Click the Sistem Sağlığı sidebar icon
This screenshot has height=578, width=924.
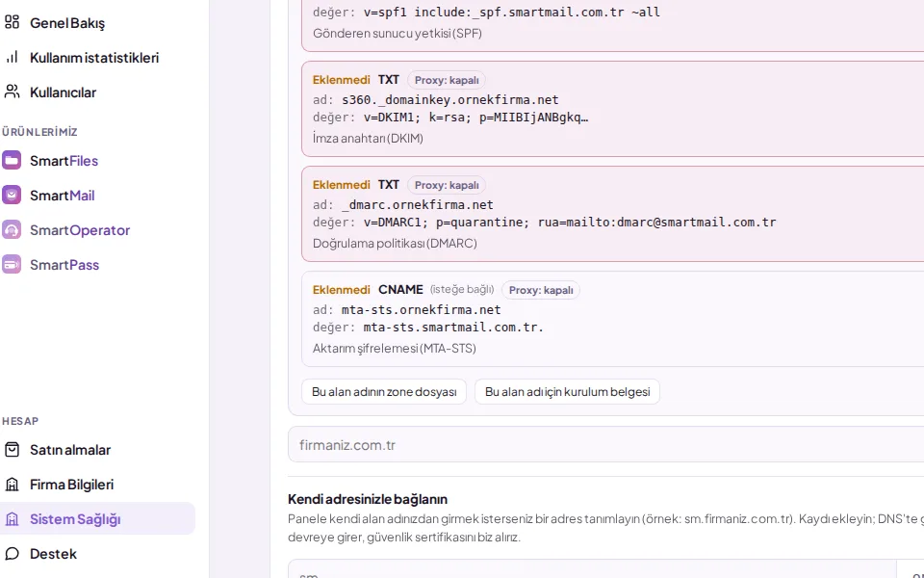pos(12,519)
